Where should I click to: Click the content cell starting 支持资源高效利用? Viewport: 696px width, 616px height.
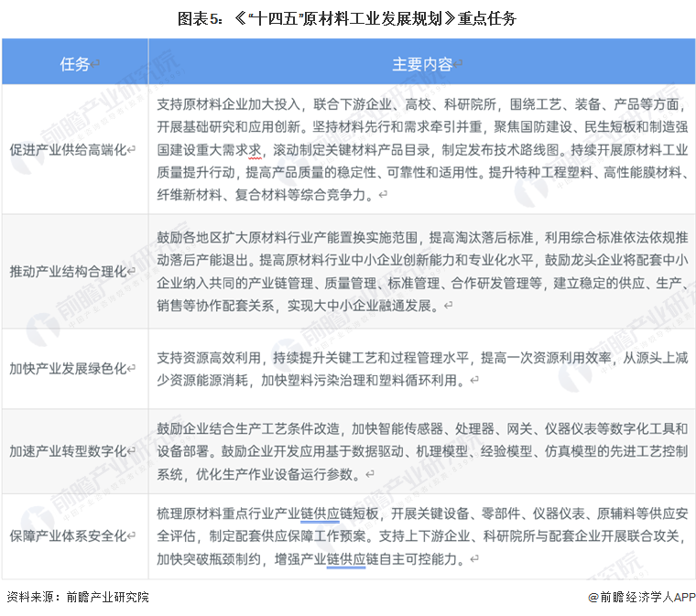pyautogui.click(x=422, y=369)
